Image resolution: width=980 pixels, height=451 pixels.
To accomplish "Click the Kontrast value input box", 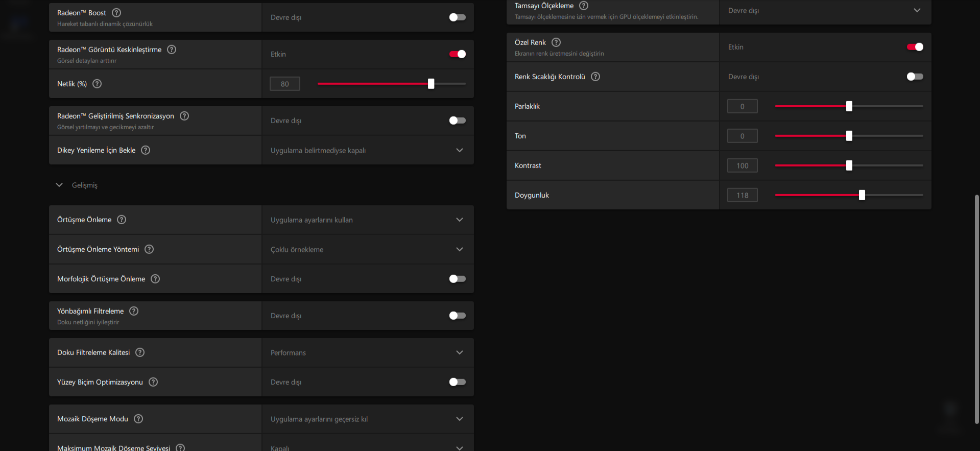I will pos(742,165).
